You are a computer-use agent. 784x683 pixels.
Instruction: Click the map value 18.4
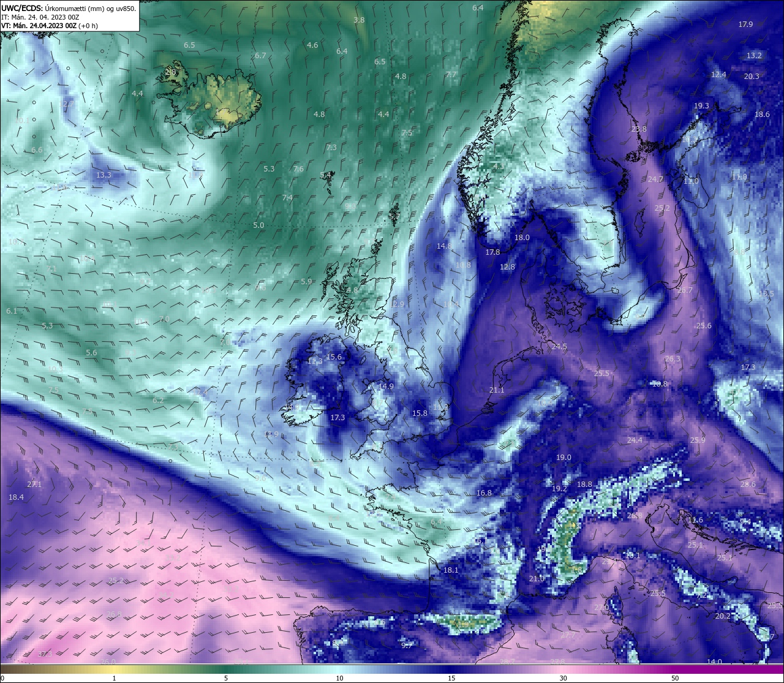tap(16, 497)
